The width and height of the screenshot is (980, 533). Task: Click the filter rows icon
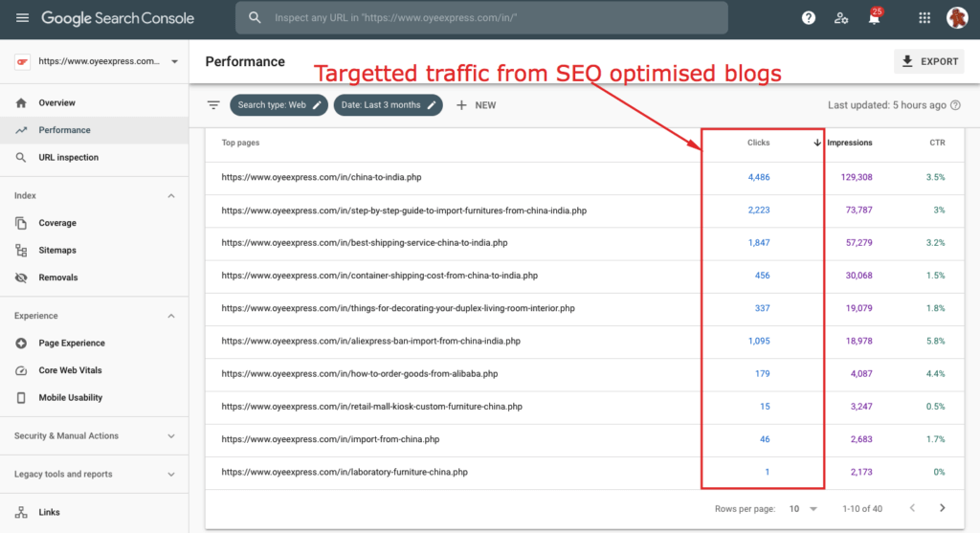213,105
